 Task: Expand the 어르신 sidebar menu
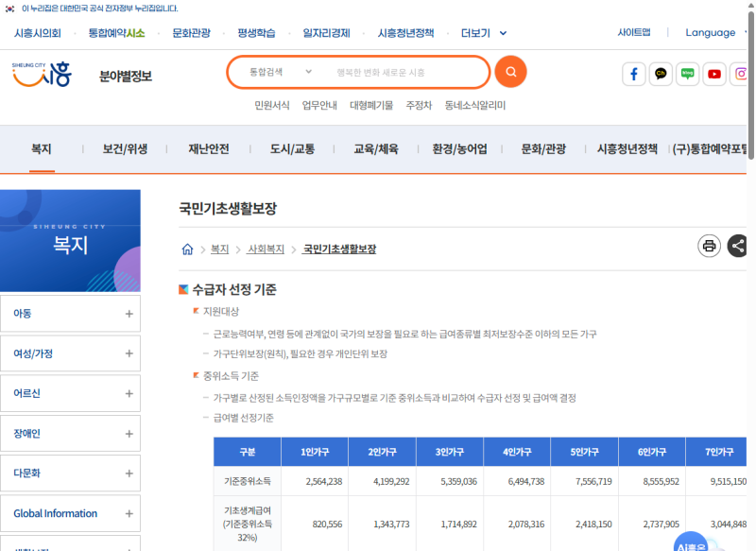pos(70,394)
